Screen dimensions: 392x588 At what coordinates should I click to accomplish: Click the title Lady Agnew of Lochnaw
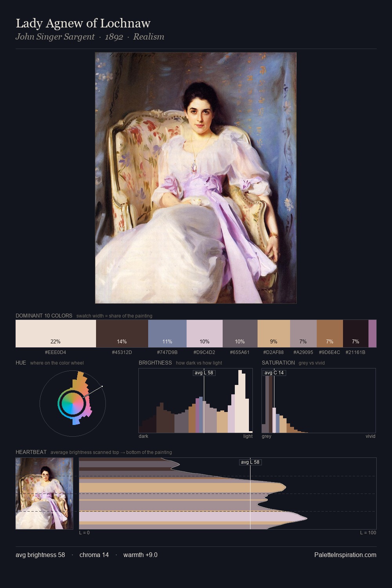point(83,23)
